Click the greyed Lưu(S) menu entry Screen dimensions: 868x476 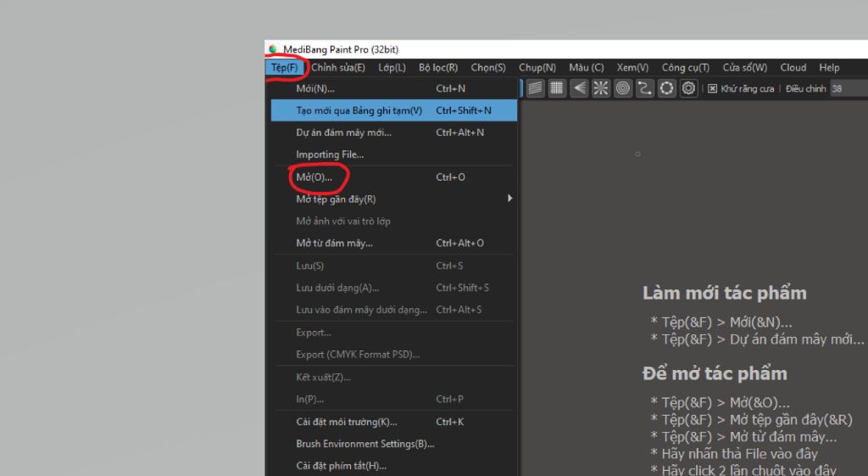coord(394,266)
